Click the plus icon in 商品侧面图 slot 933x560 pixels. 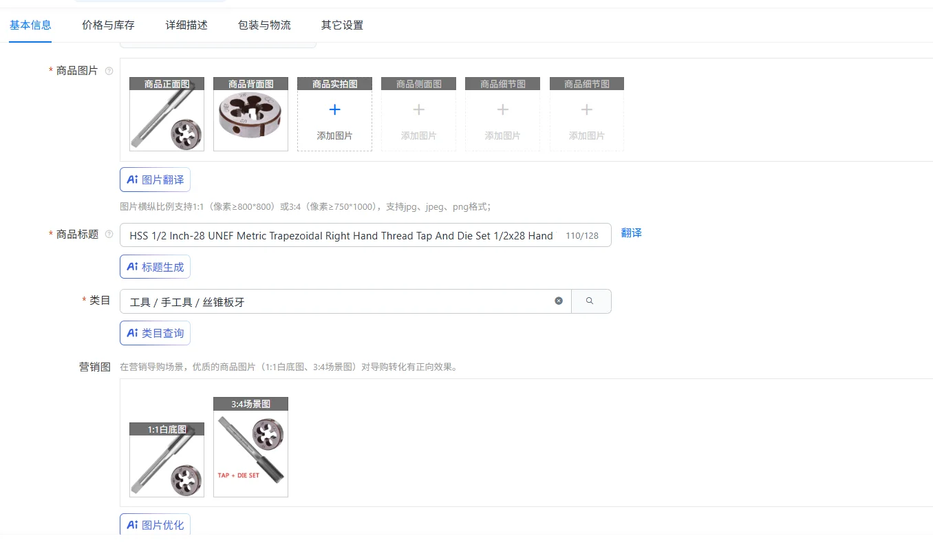click(418, 109)
